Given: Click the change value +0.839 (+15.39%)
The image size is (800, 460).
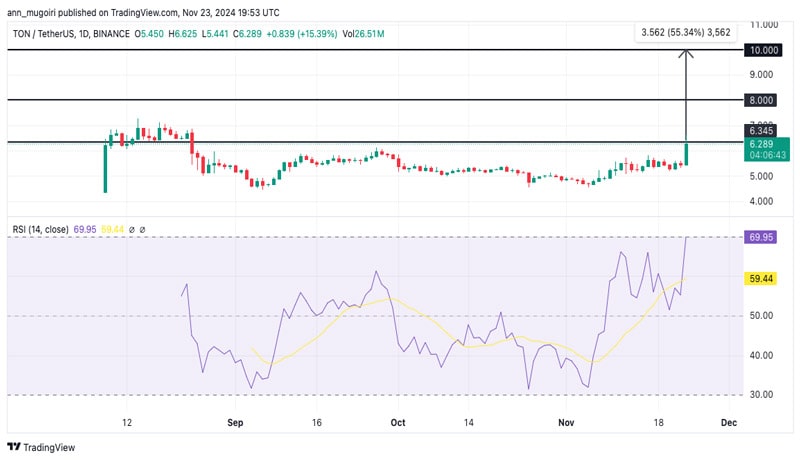Looking at the screenshot, I should pyautogui.click(x=302, y=34).
